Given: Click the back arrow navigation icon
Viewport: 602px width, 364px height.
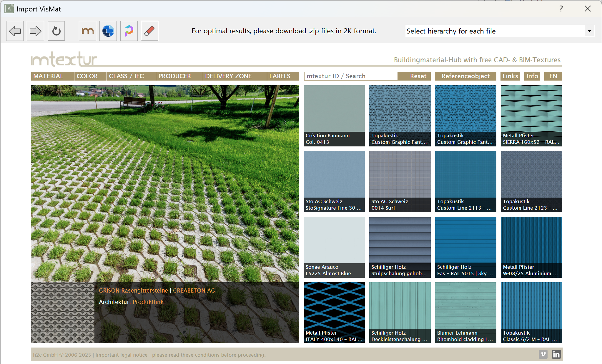Looking at the screenshot, I should (15, 31).
